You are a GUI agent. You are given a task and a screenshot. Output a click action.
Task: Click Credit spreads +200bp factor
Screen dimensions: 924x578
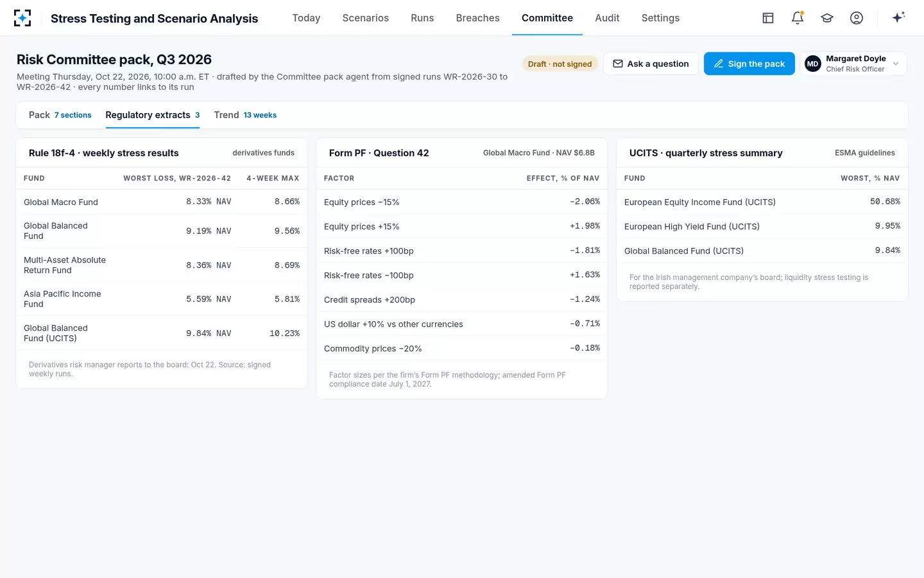tap(370, 299)
